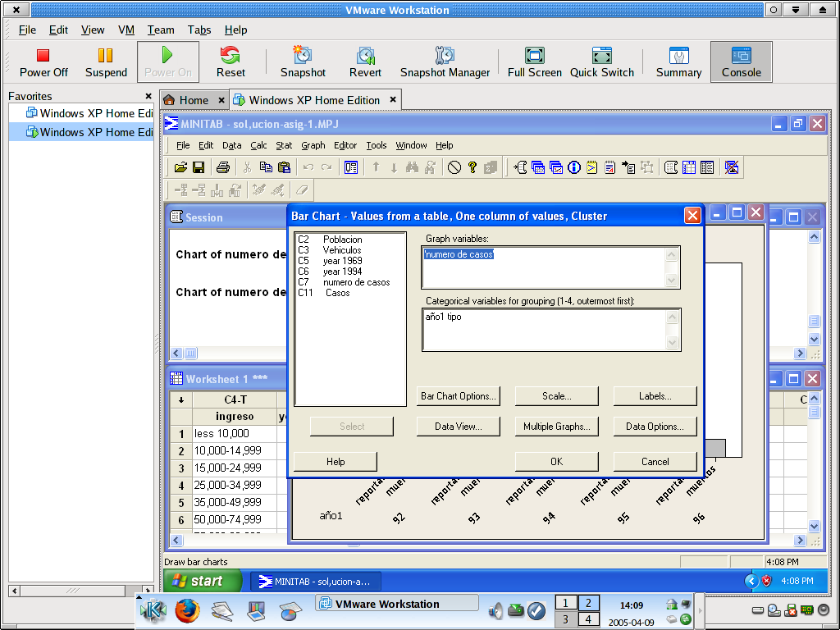Click the Data Options... button
This screenshot has height=630, width=840.
[x=655, y=427]
